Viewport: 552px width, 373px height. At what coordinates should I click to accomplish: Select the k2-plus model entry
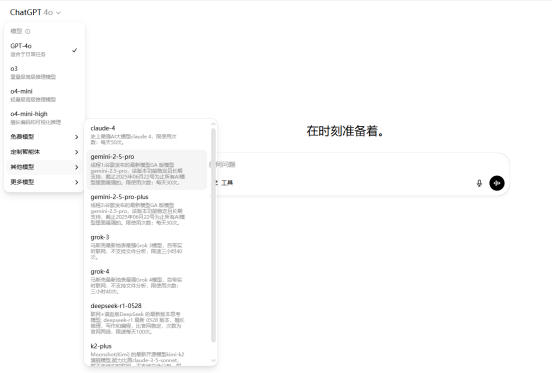(x=147, y=353)
